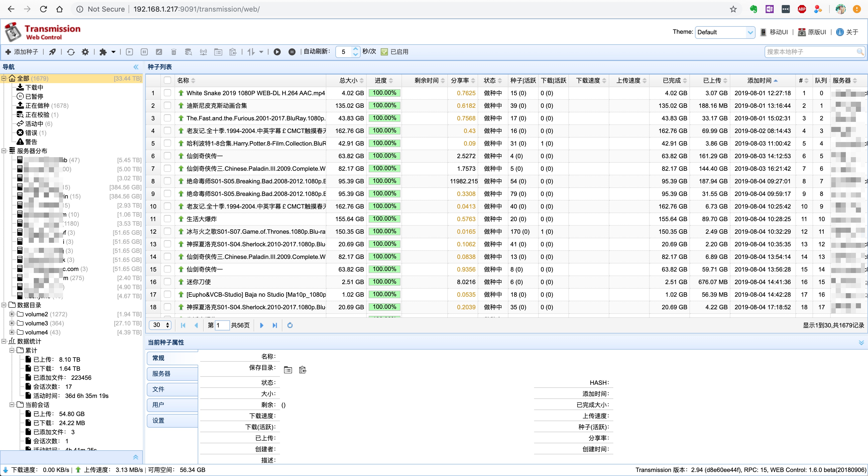Click the 100.00% progress bar of row 1
868x476 pixels.
[384, 93]
